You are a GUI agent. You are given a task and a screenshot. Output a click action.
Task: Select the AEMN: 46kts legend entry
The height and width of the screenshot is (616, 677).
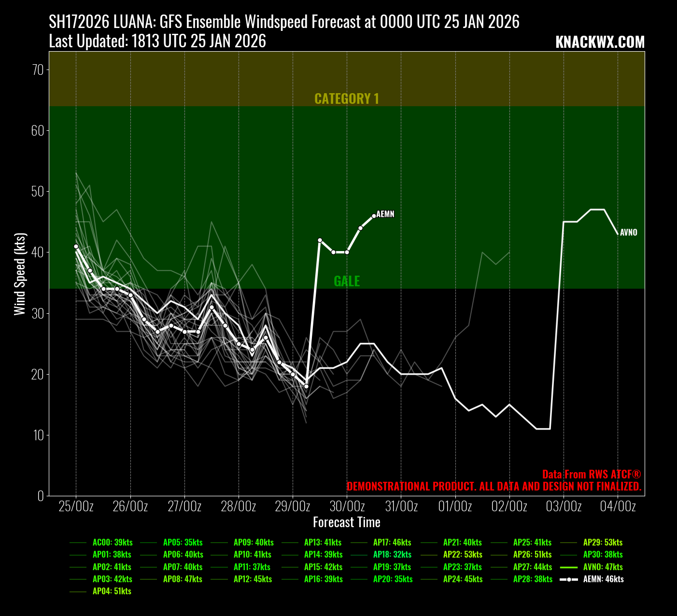(603, 579)
